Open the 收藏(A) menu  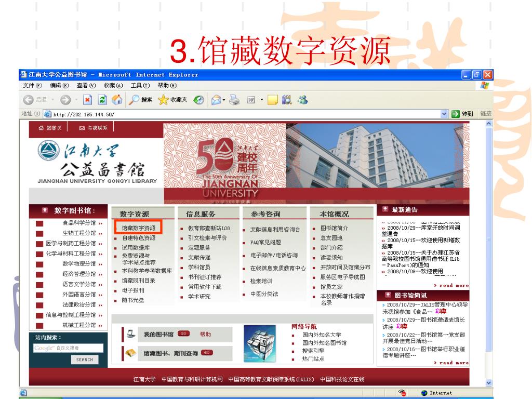click(113, 86)
